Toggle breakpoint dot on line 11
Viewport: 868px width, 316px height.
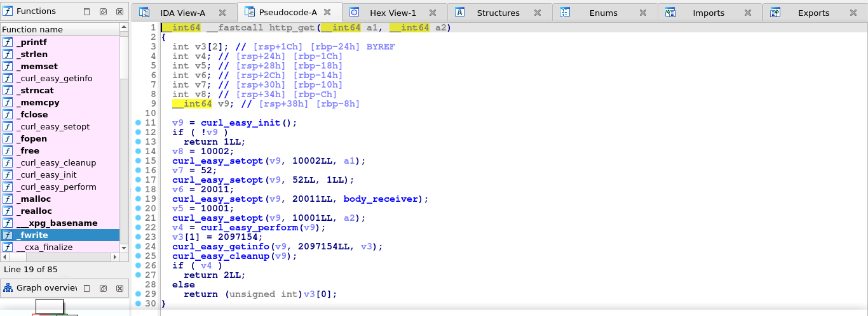pos(138,122)
